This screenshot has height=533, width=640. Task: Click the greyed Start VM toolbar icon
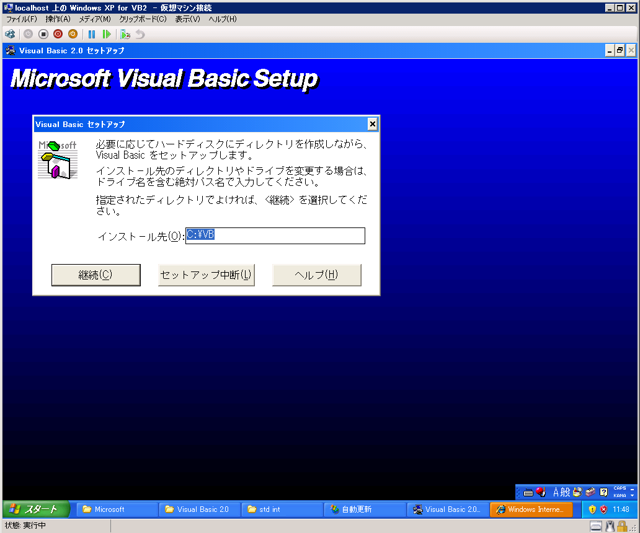[28, 34]
